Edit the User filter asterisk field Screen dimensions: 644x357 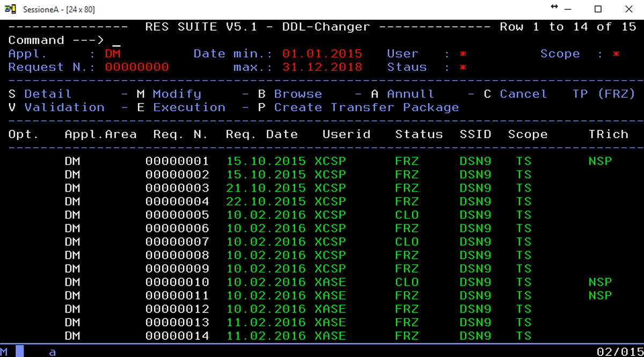(463, 54)
